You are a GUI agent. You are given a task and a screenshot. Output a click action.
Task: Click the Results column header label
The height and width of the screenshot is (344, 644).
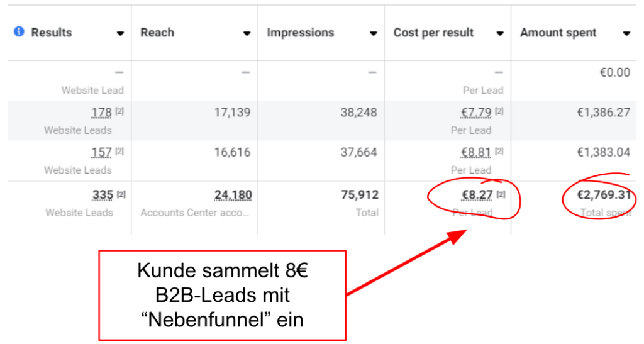(52, 33)
